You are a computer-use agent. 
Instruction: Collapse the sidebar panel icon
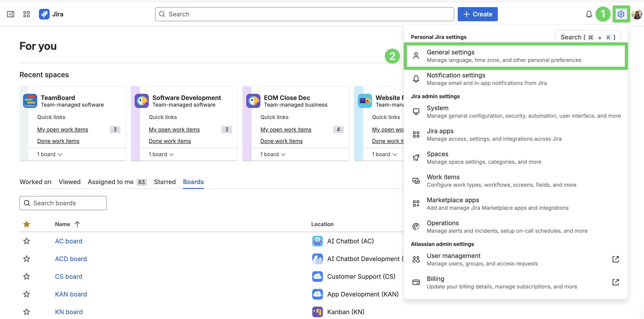point(10,14)
